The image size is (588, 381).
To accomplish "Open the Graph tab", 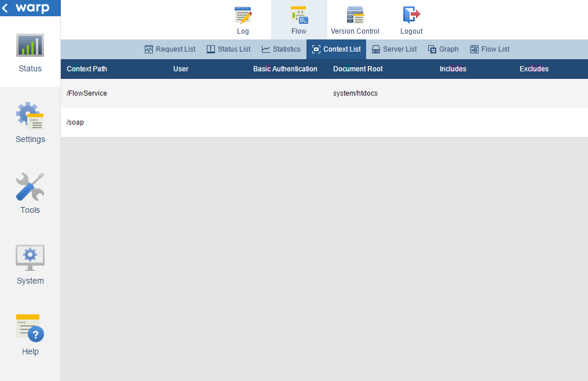I will click(x=443, y=49).
